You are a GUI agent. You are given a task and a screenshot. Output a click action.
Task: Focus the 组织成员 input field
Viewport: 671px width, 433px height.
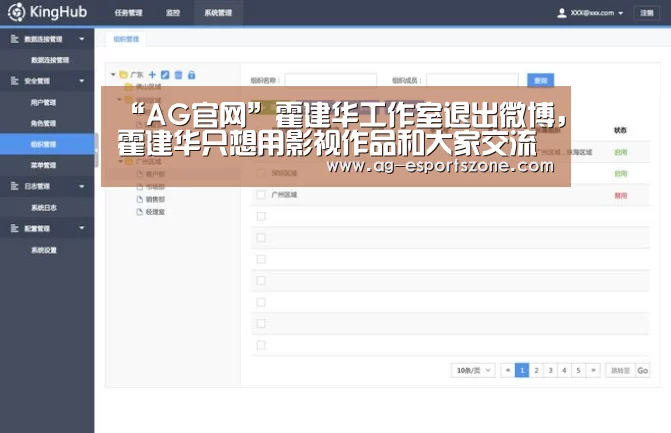[x=472, y=80]
